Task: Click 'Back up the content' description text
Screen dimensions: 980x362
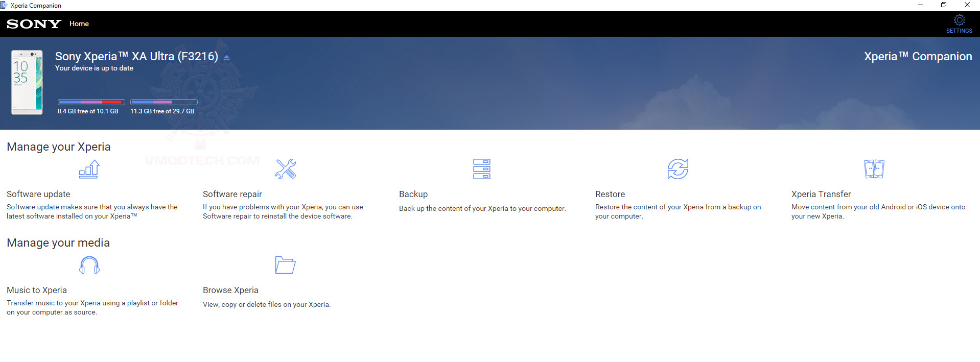Action: tap(482, 208)
